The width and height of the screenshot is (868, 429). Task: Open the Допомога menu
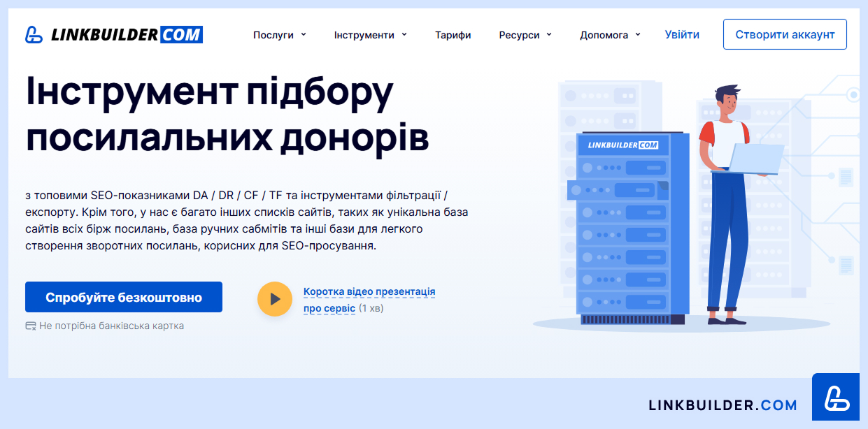604,35
